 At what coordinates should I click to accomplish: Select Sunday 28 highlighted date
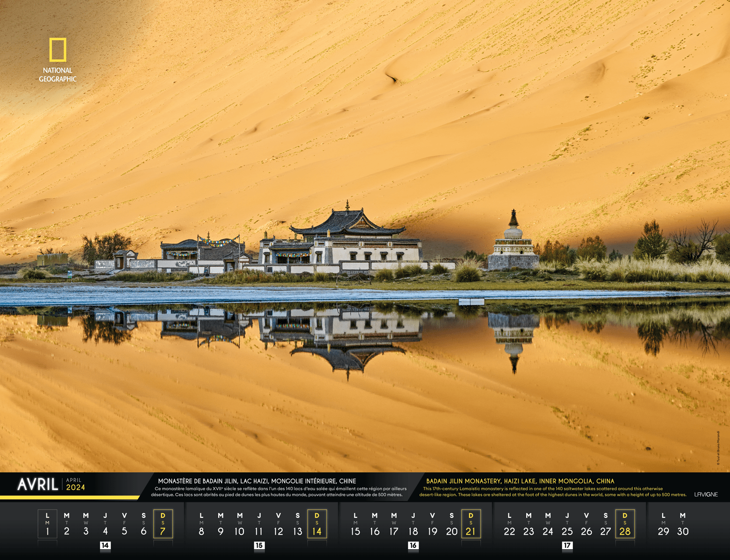(x=625, y=524)
